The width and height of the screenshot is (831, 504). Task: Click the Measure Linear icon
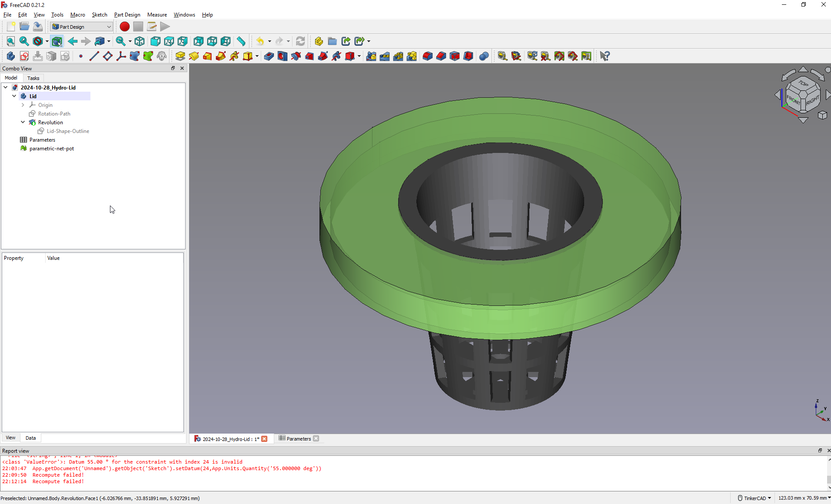pyautogui.click(x=502, y=56)
